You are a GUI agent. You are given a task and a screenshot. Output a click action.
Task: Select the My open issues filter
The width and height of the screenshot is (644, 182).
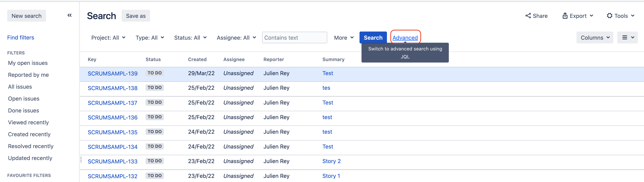[x=28, y=63]
